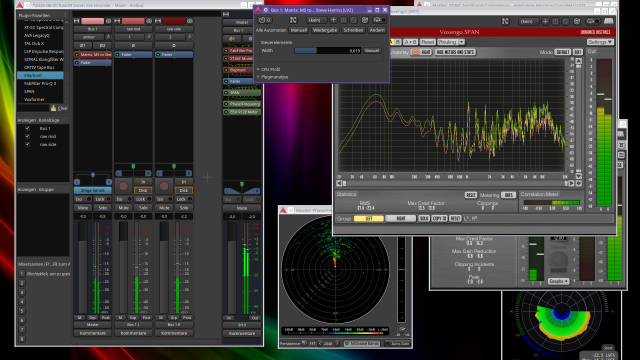640x360 pixels.
Task: Click the Reset button in SPAN
Action: [x=427, y=42]
